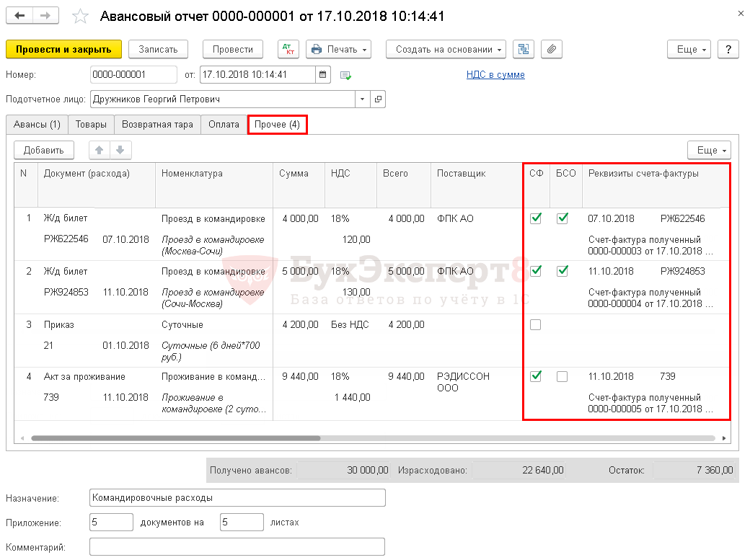Open Создать на основании dropdown
750x560 pixels.
click(446, 49)
